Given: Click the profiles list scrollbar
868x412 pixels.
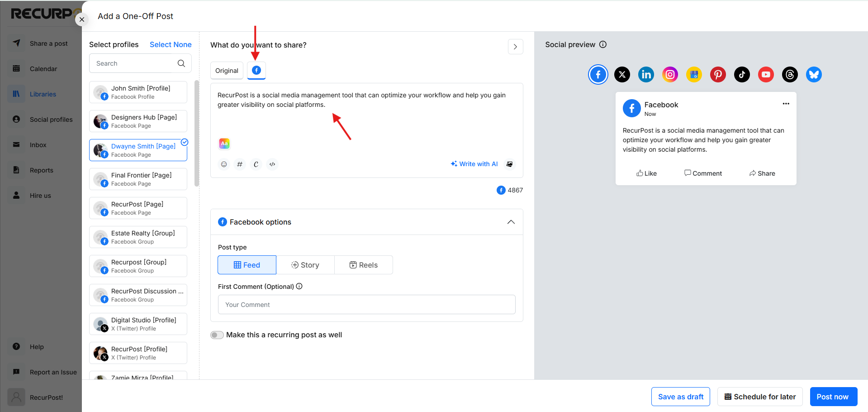Looking at the screenshot, I should click(197, 134).
